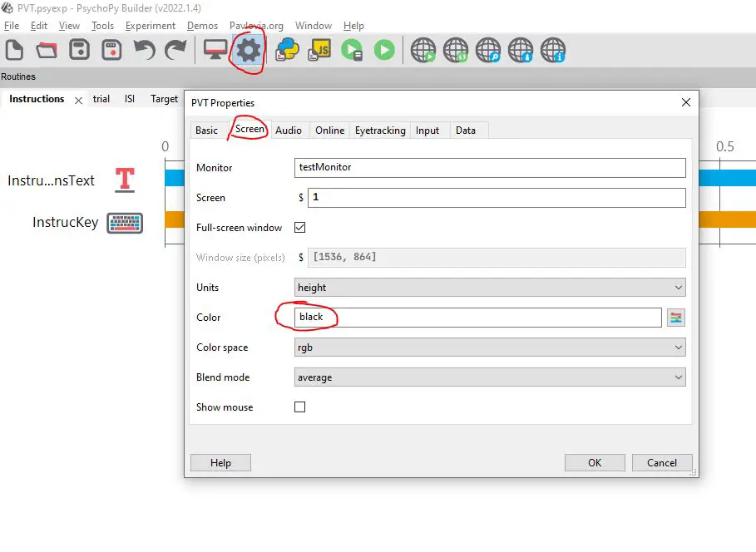Image resolution: width=756 pixels, height=552 pixels.
Task: Toggle the Full-screen window checkbox
Action: (300, 228)
